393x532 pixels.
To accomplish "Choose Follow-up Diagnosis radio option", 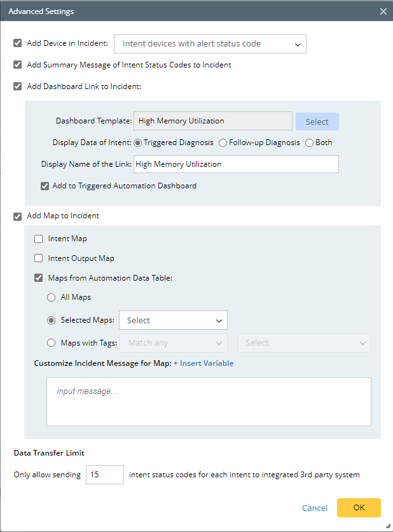I will point(223,143).
